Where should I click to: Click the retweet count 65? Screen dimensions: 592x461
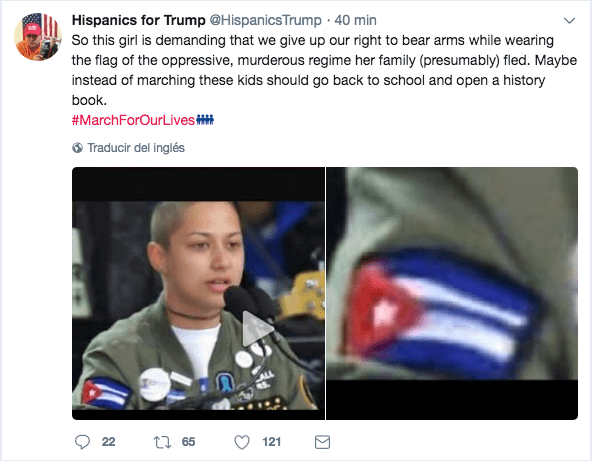pos(188,442)
